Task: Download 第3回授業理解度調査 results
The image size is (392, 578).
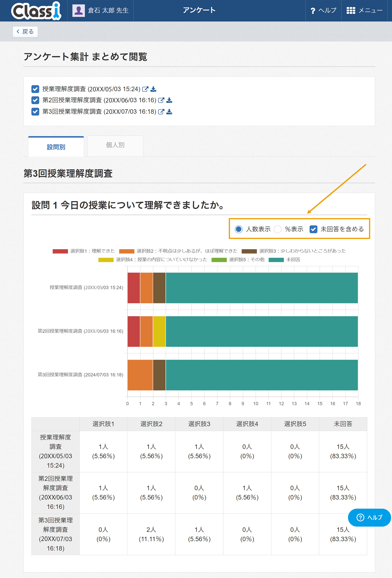Action: (x=169, y=112)
